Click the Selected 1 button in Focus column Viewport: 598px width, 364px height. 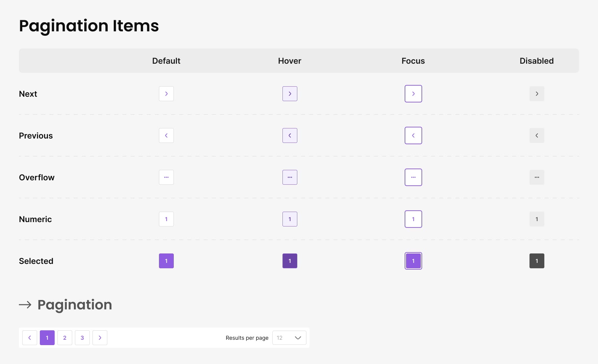pos(413,261)
